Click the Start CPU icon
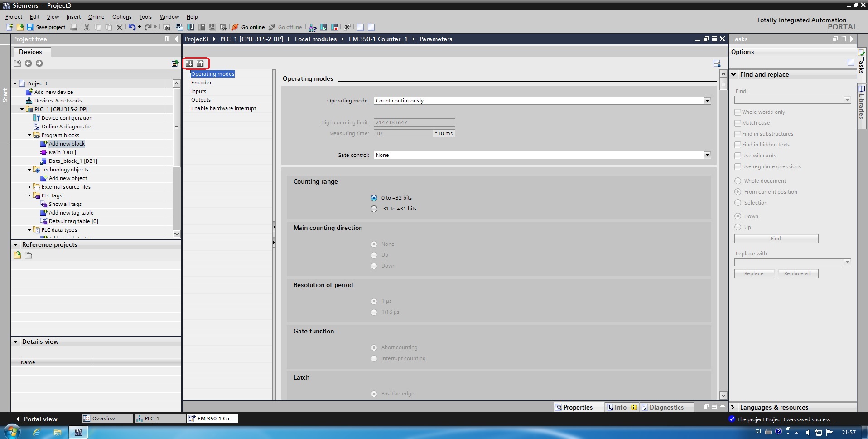Screen dimensions: 868x439 click(x=323, y=27)
